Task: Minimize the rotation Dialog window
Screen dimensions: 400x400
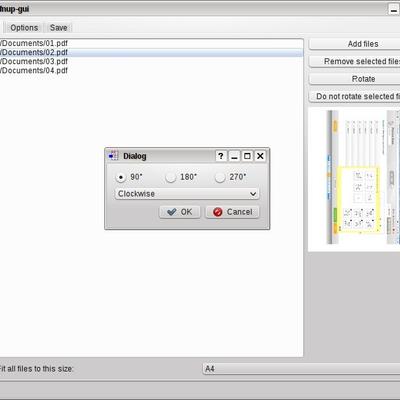Action: point(234,156)
